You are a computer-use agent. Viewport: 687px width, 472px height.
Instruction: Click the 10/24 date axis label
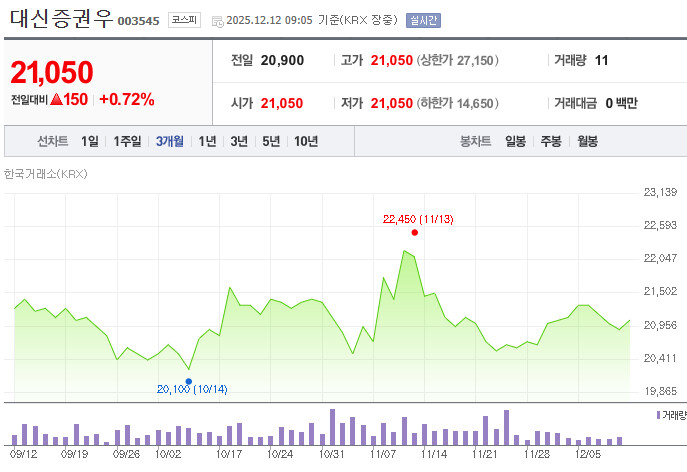(x=280, y=454)
